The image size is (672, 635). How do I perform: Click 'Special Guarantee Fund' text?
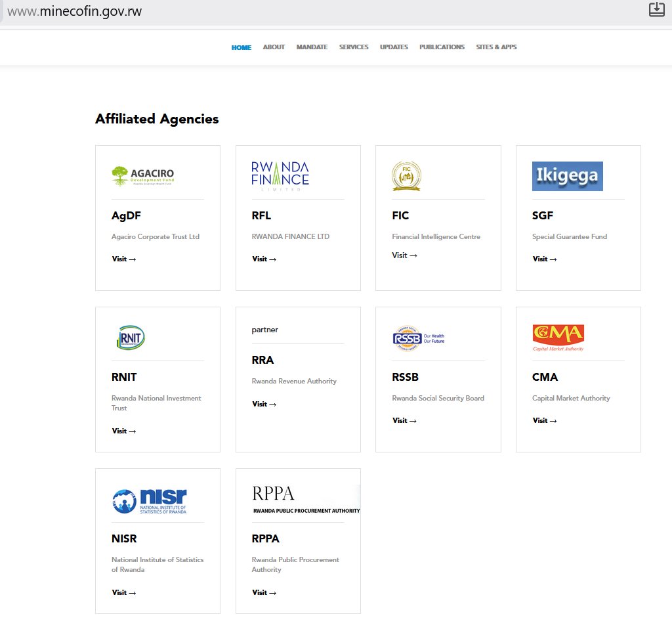(570, 236)
